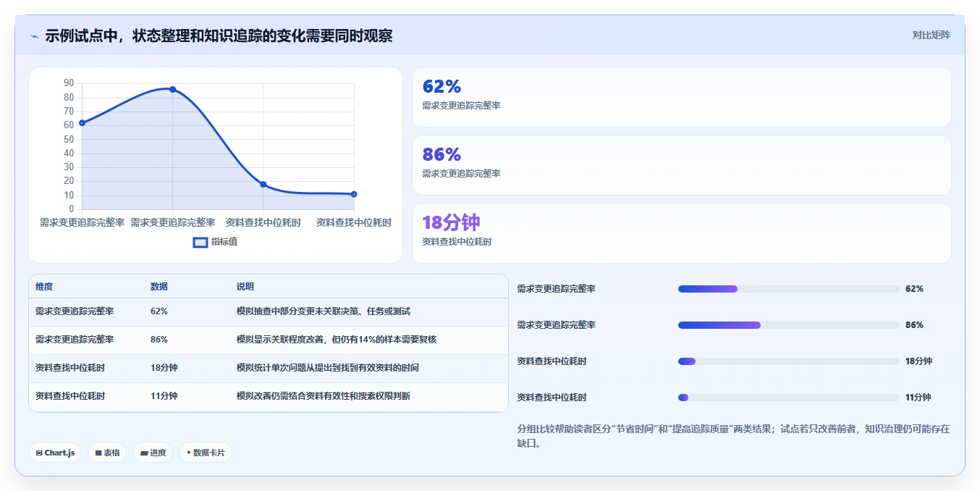980x491 pixels.
Task: Click the lightning icon before the header title
Action: click(34, 36)
